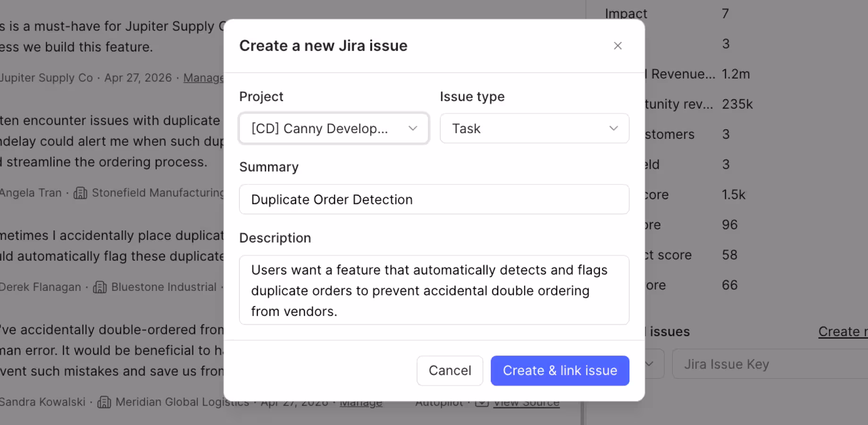Click Create & link issue button
The height and width of the screenshot is (425, 868).
point(560,371)
